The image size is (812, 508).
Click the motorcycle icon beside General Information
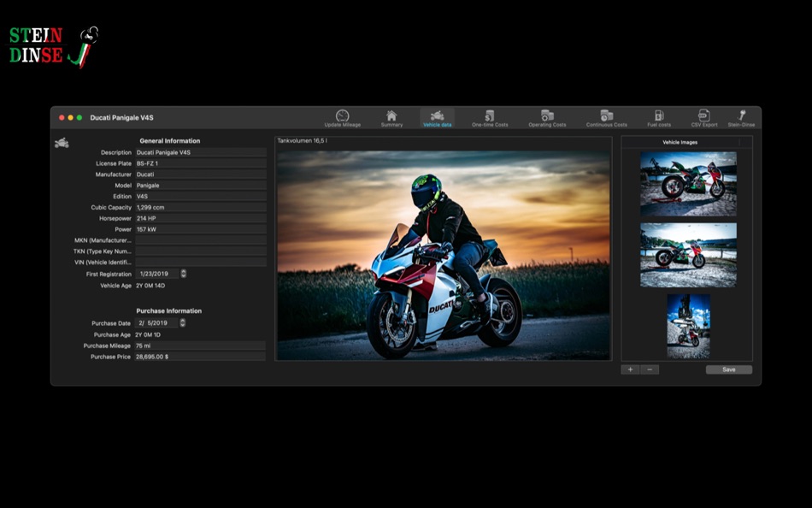point(62,143)
